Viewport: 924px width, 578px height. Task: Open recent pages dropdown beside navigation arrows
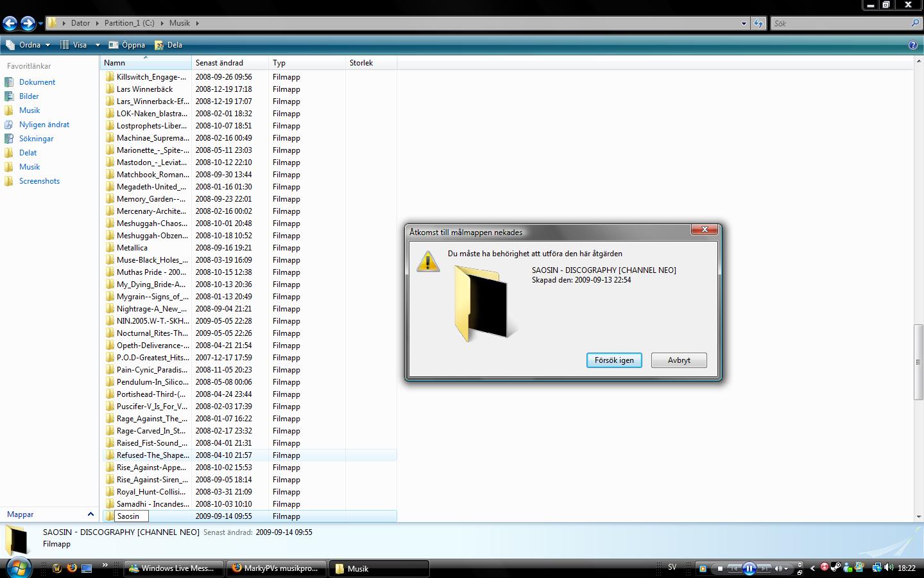coord(41,24)
